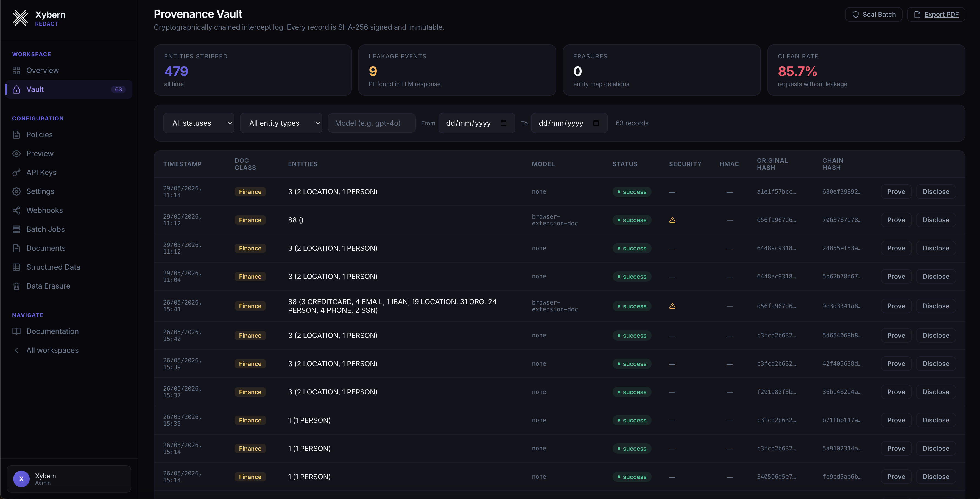Focus the Model filter input field
Viewport: 980px width, 499px height.
click(x=371, y=123)
